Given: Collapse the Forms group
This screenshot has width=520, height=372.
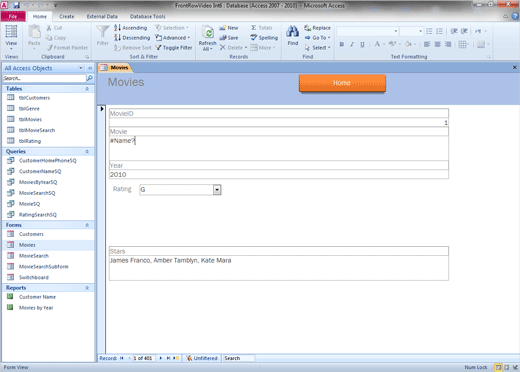Looking at the screenshot, I should click(87, 225).
